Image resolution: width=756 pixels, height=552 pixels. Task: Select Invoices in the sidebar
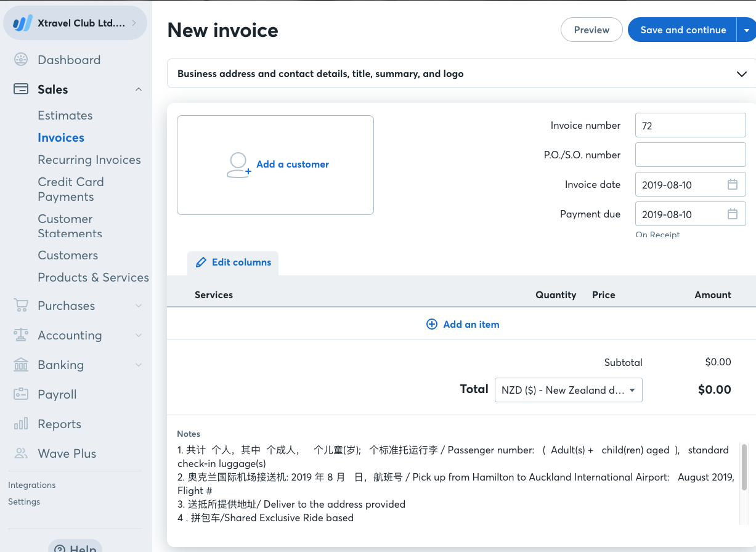coord(61,137)
